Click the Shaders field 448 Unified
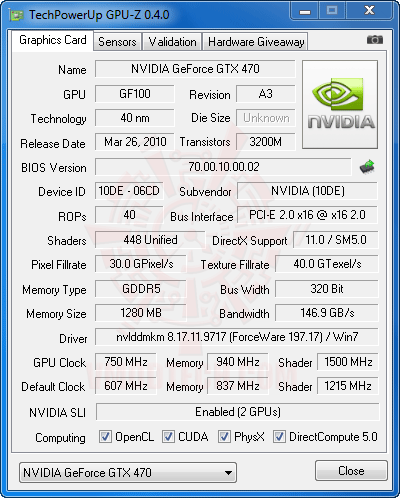400x498 pixels. [x=150, y=240]
